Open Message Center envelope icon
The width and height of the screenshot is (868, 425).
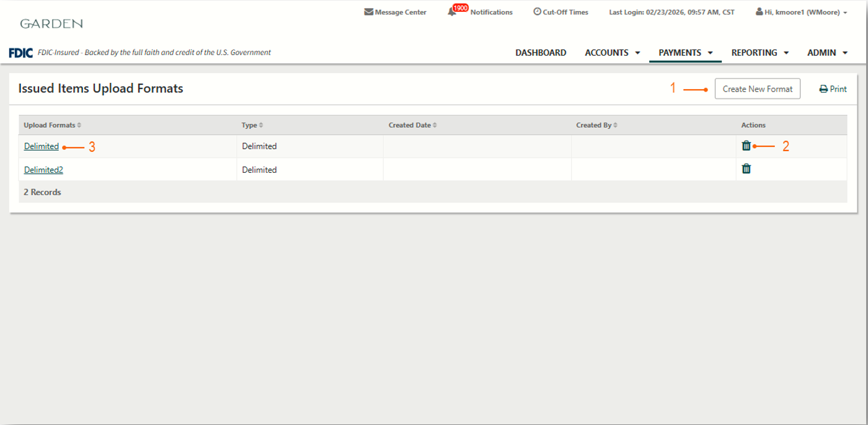coord(369,12)
